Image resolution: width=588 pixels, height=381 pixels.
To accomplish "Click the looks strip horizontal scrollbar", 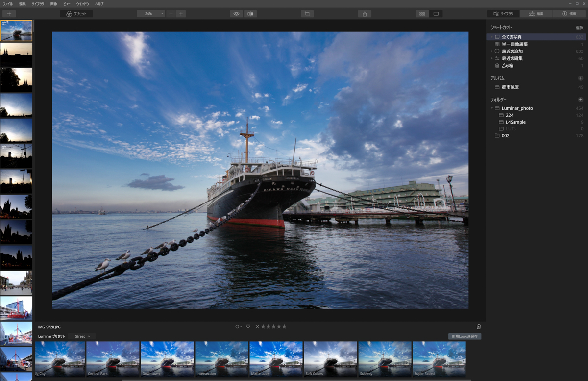I will pos(296,380).
